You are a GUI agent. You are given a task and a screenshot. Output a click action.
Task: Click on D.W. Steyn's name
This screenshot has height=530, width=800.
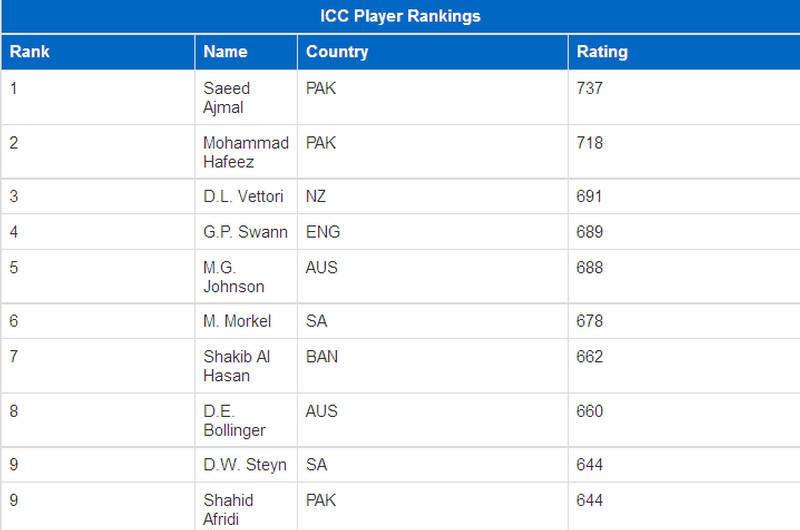coord(245,465)
